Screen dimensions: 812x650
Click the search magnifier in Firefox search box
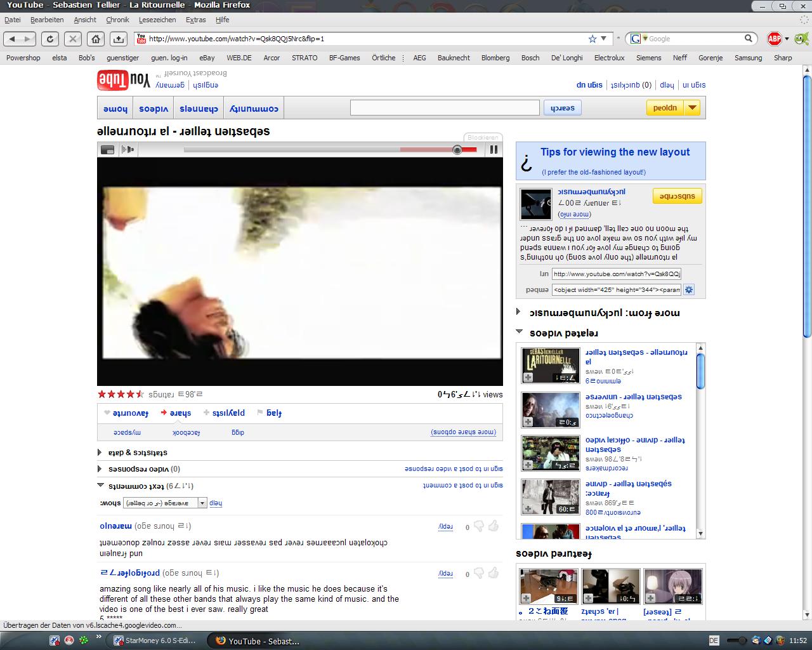point(749,39)
